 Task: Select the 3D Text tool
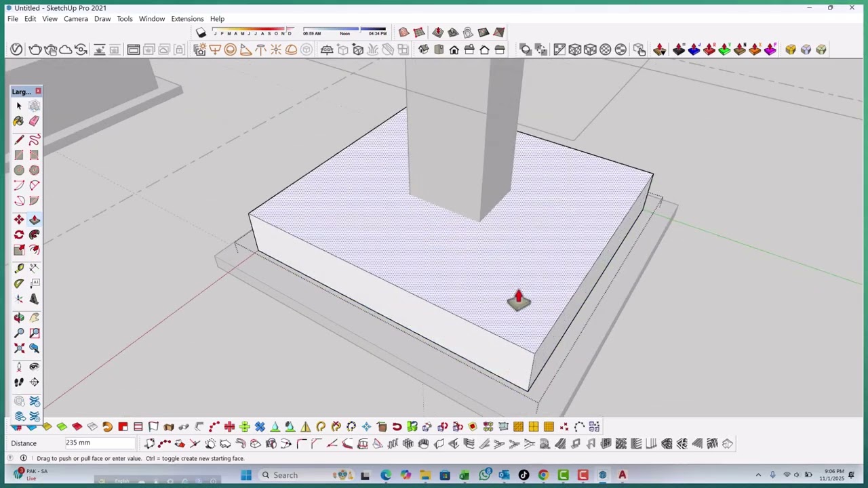[x=34, y=299]
